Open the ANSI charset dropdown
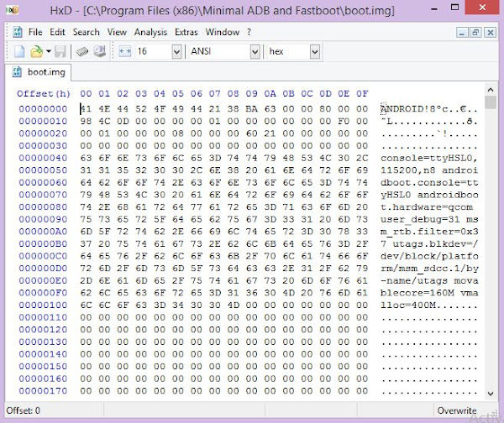 (255, 52)
